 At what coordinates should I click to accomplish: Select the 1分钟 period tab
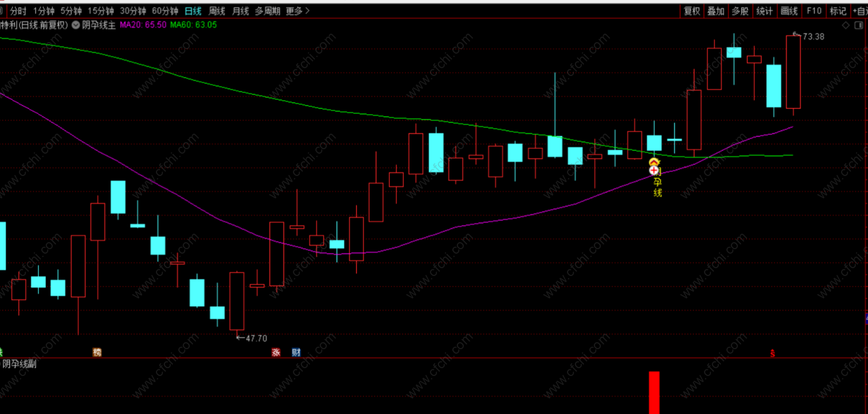[x=44, y=11]
